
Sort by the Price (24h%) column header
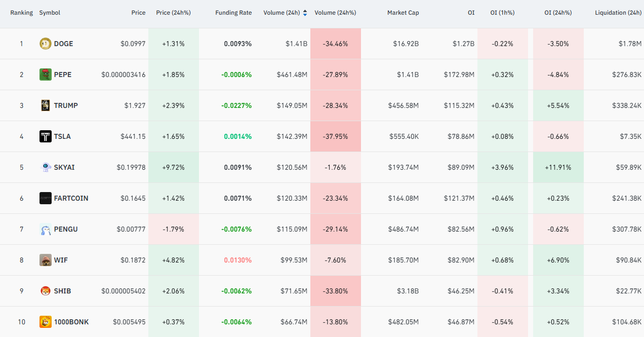pyautogui.click(x=173, y=13)
